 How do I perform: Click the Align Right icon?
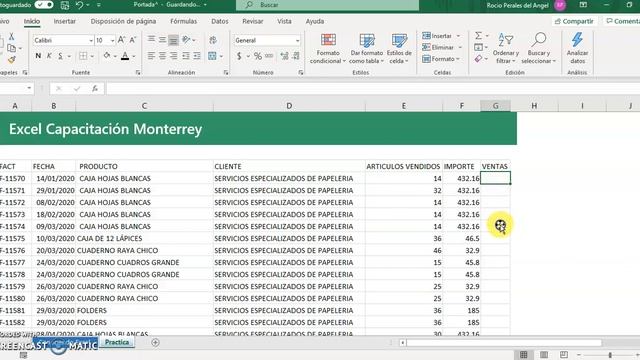click(x=173, y=56)
